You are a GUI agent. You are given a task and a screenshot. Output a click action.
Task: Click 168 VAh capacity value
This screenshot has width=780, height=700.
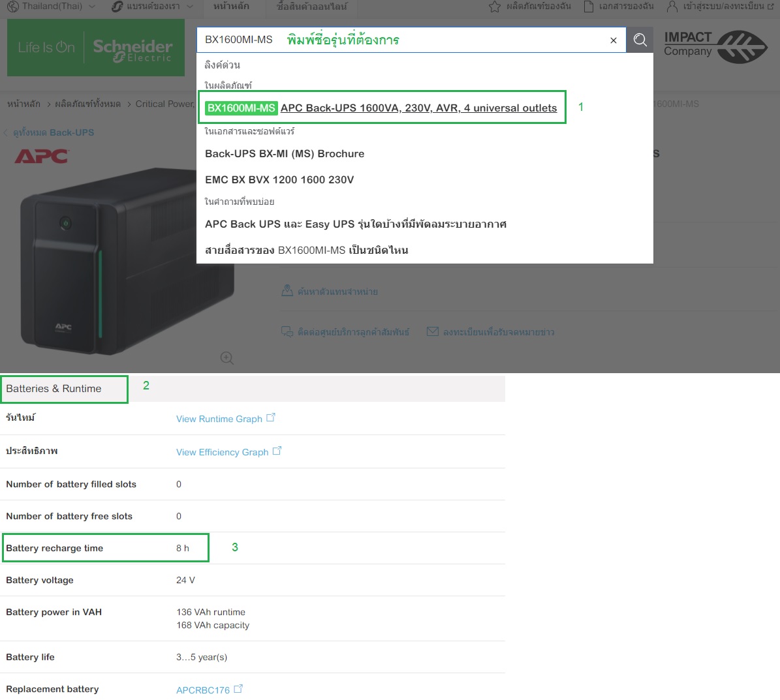pyautogui.click(x=213, y=625)
